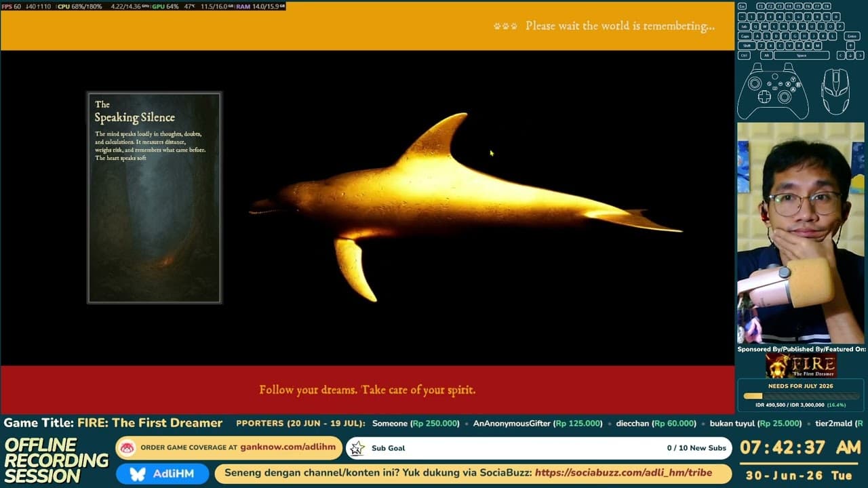868x488 pixels.
Task: Click the streamer webcam feed
Action: coord(801,233)
